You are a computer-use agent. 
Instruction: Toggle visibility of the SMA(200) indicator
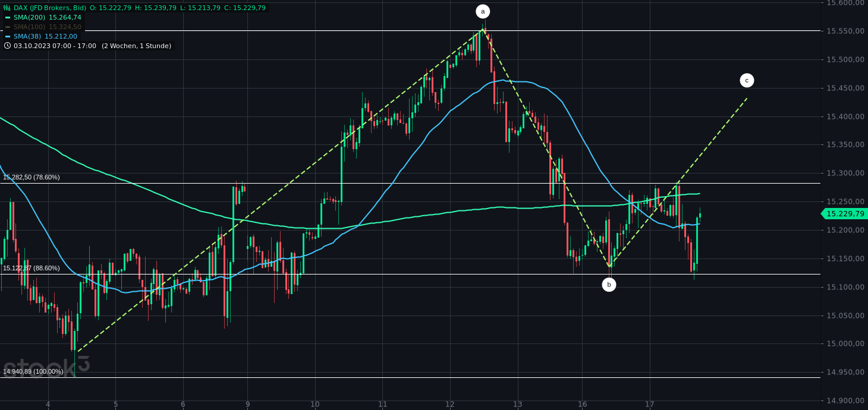point(7,17)
